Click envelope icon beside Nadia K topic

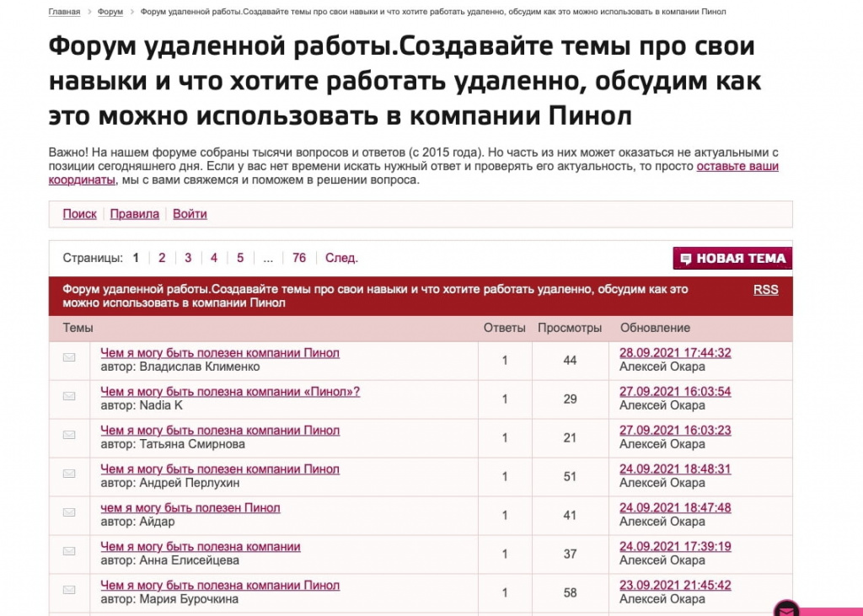[69, 396]
